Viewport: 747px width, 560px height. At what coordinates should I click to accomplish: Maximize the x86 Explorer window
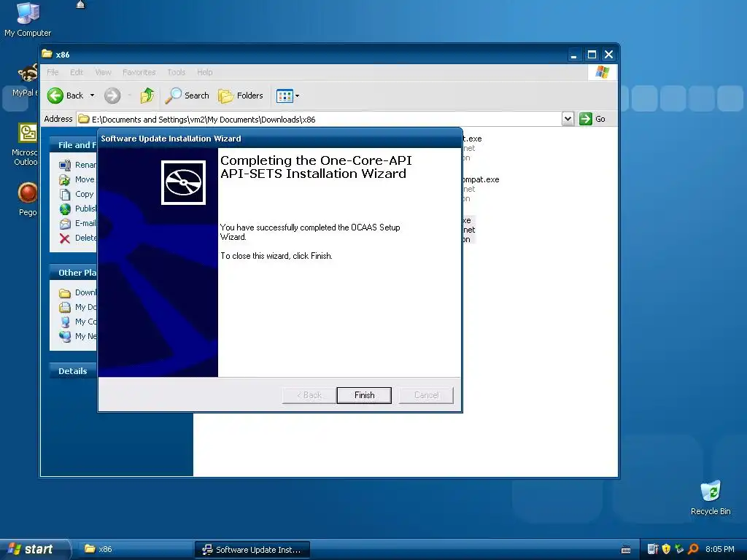(592, 55)
